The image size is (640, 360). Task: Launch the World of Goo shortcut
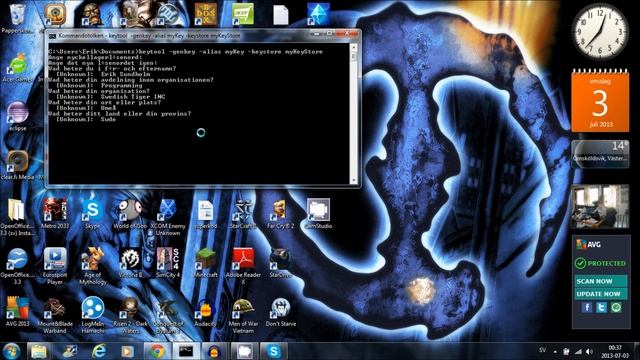point(130,213)
